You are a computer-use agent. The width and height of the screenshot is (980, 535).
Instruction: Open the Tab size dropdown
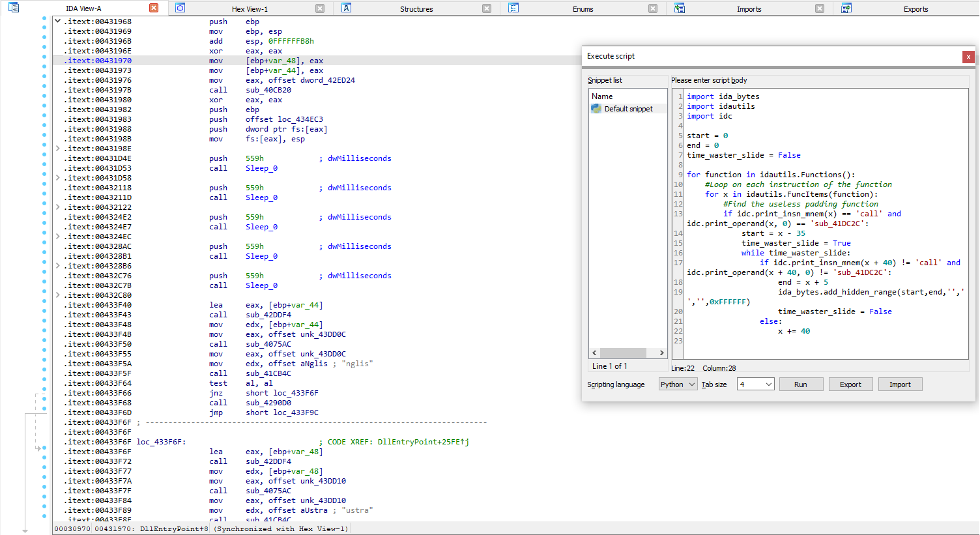coord(755,384)
